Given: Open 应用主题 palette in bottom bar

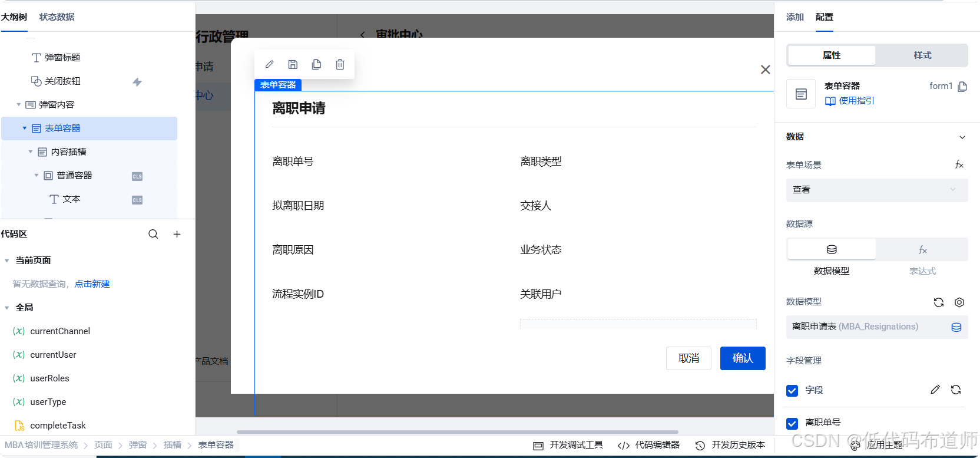Looking at the screenshot, I should (x=876, y=445).
